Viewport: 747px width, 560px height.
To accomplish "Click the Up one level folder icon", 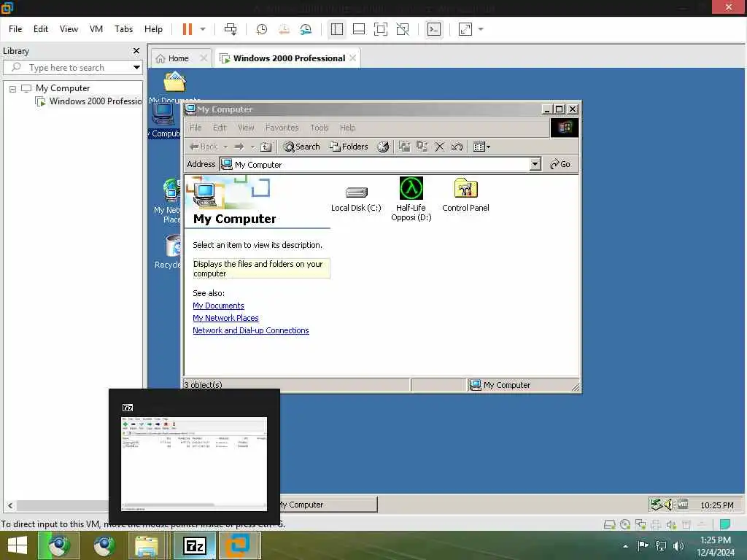I will pos(266,147).
